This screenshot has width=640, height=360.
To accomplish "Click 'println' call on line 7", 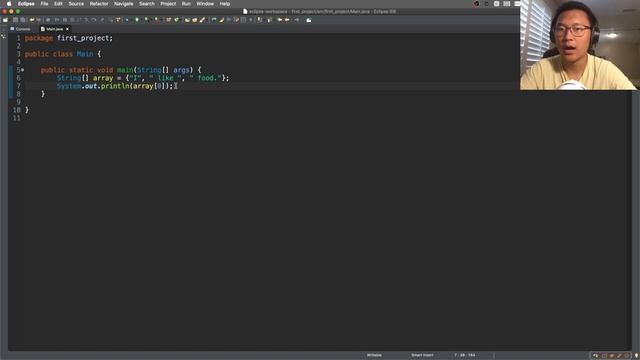I will coord(115,86).
